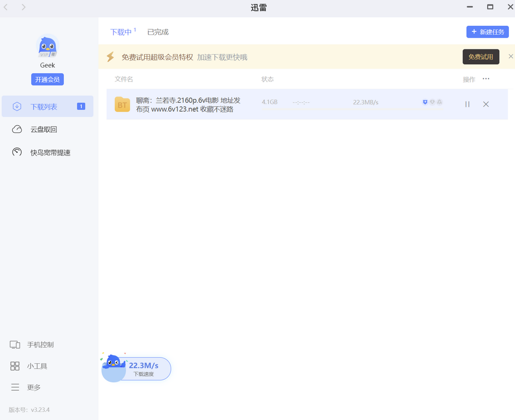Select the 下载中 tab

click(121, 32)
